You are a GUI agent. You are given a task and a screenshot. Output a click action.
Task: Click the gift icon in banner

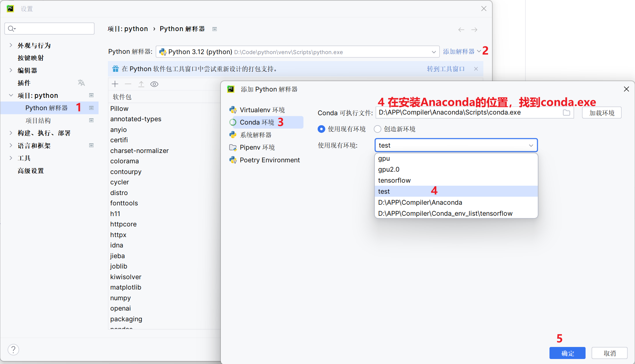(x=116, y=69)
